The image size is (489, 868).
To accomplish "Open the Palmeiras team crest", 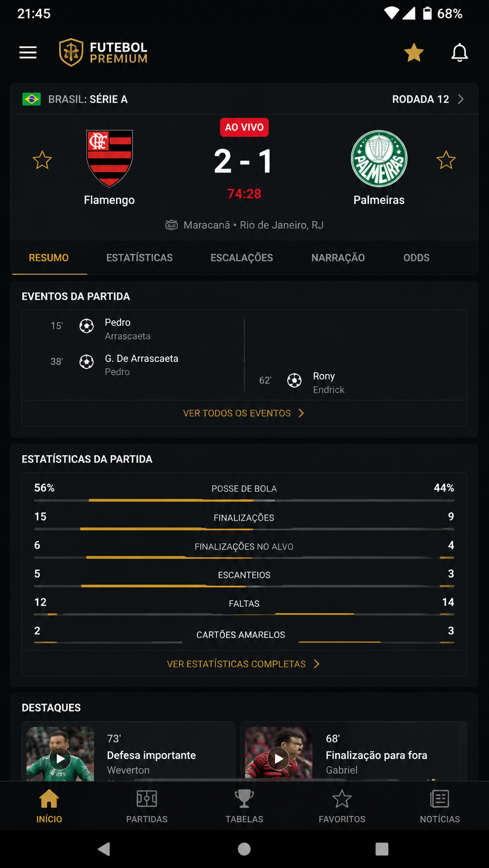I will click(379, 158).
